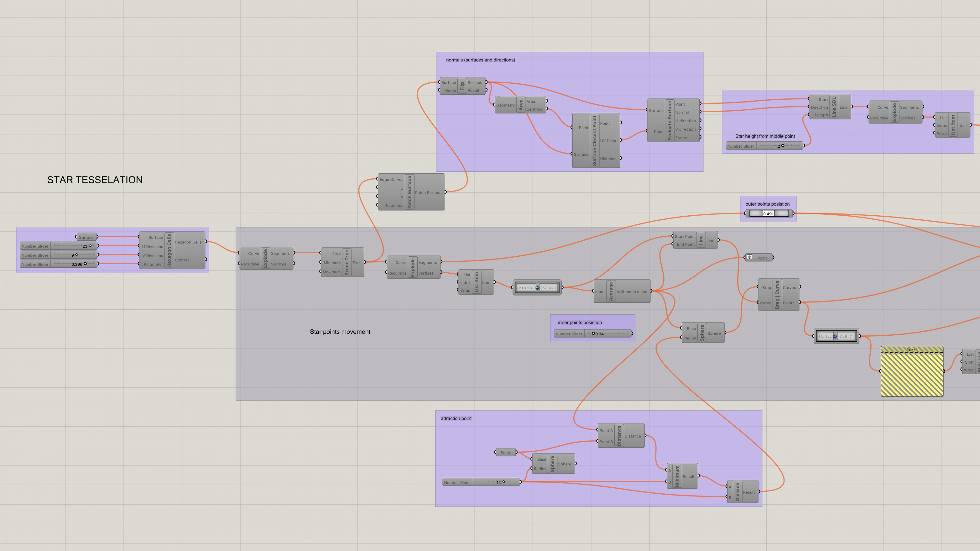Image resolution: width=980 pixels, height=551 pixels.
Task: Click the outer points position 0.491 slider
Action: (769, 213)
